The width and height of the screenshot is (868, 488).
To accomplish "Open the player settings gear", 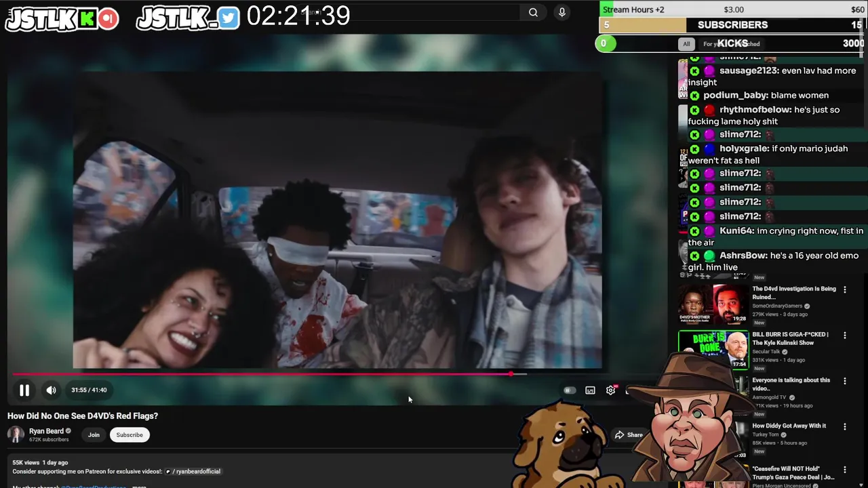I will [610, 390].
